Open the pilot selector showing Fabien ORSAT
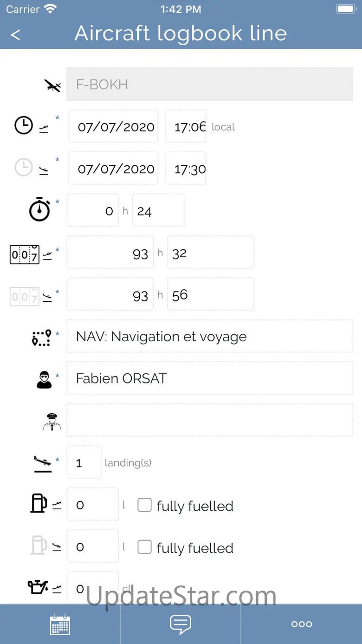The width and height of the screenshot is (362, 644). (209, 378)
